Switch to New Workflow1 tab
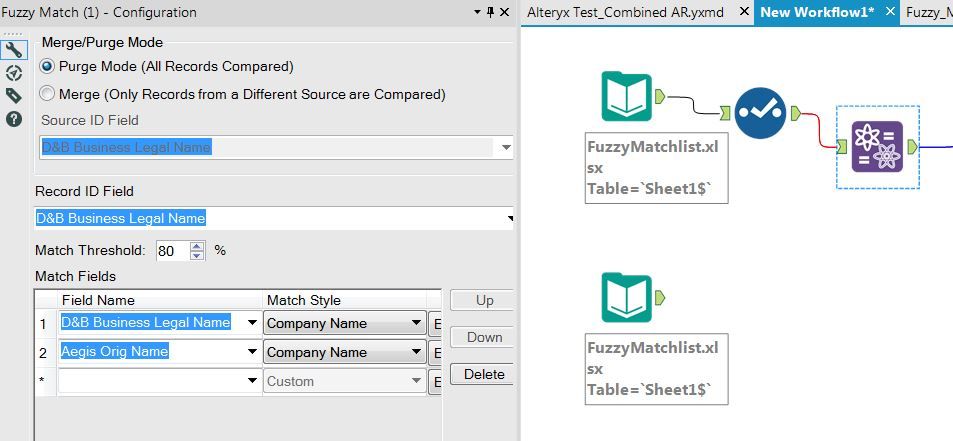The height and width of the screenshot is (441, 953). 817,12
